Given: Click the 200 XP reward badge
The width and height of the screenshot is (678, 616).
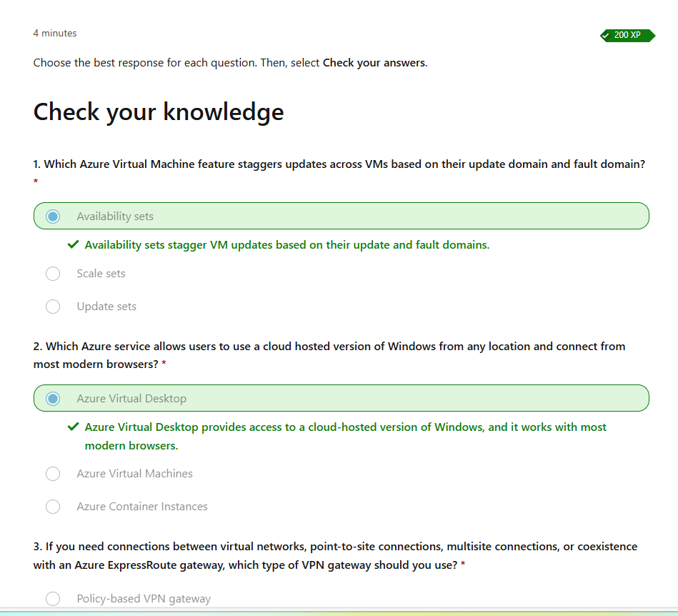Looking at the screenshot, I should coord(627,35).
